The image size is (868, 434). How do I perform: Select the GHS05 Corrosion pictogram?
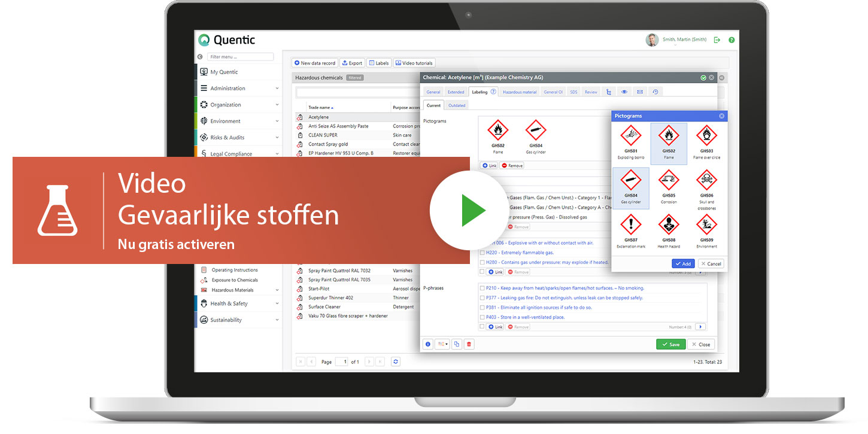coord(669,187)
